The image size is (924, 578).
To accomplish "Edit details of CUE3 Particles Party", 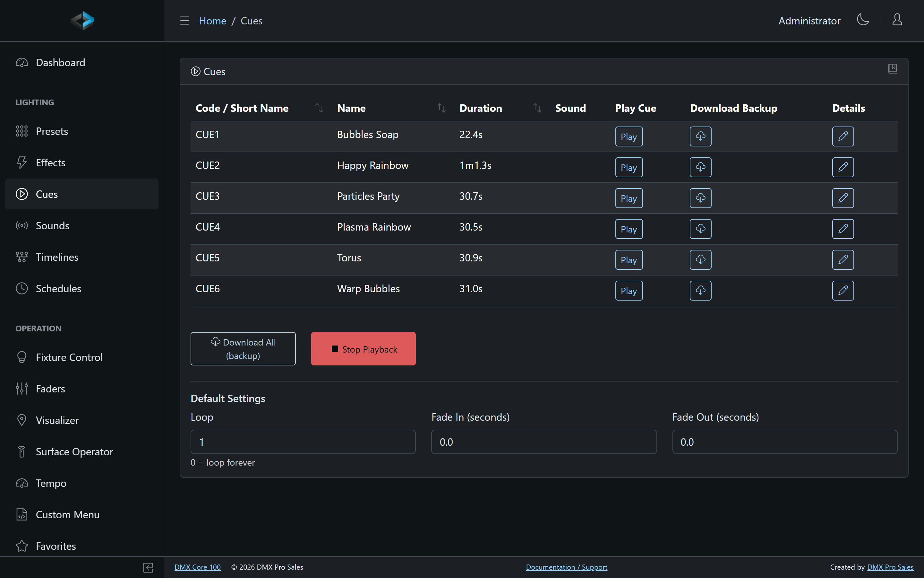I will coord(843,198).
